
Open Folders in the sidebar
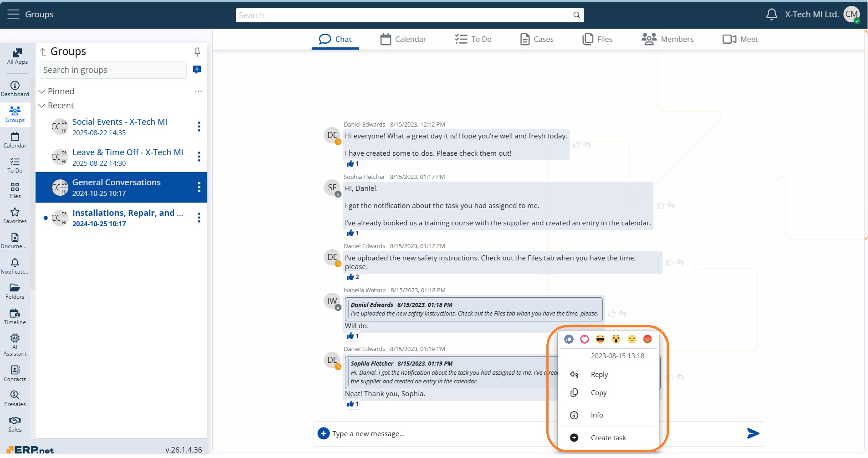click(x=15, y=291)
